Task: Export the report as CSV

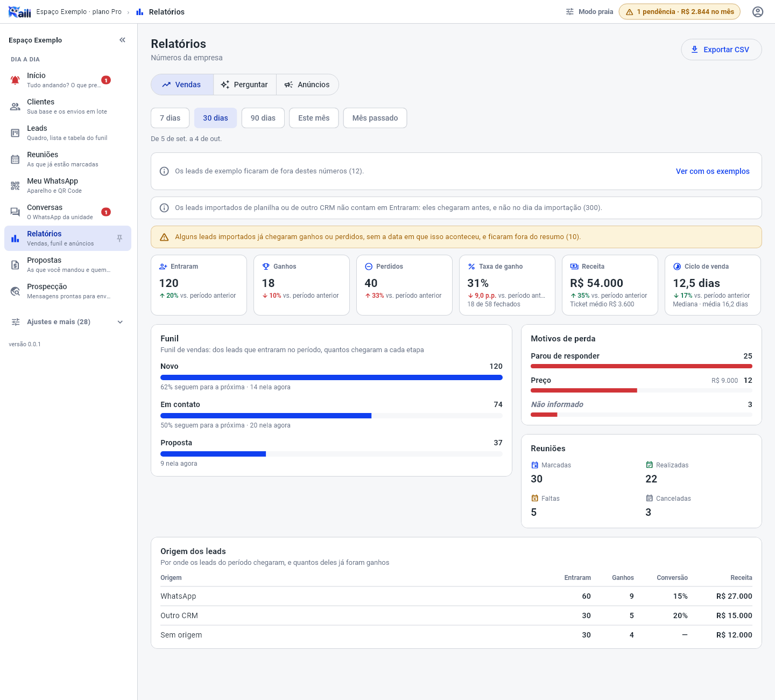Action: click(x=721, y=50)
